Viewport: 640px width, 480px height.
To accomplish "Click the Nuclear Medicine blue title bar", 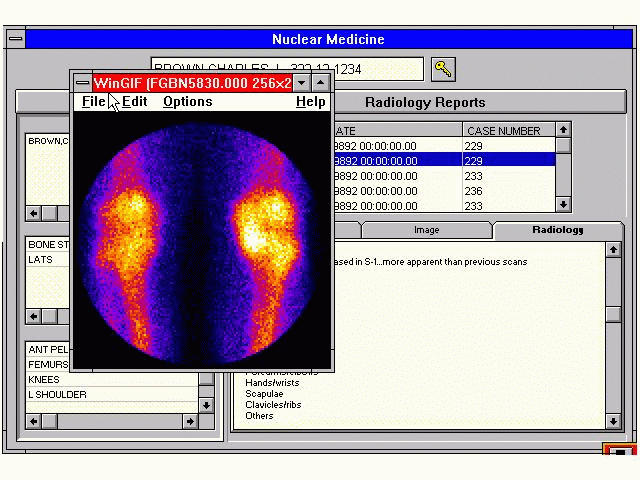I will coord(329,39).
